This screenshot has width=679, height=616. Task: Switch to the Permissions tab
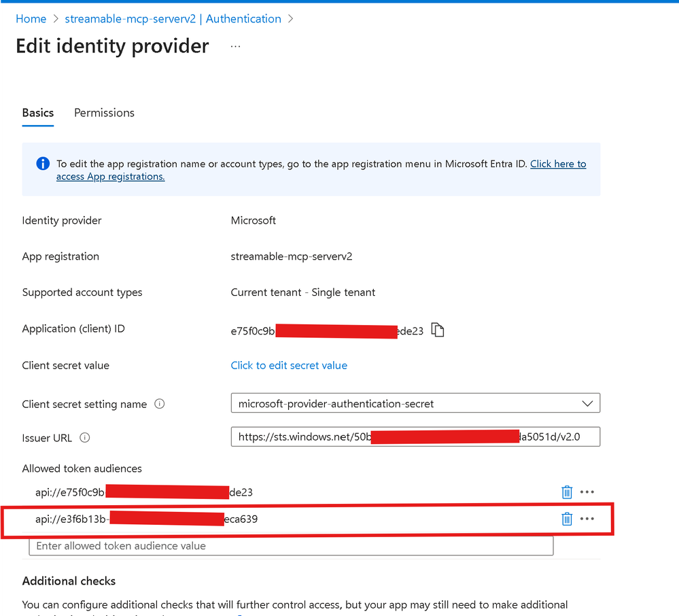point(105,113)
